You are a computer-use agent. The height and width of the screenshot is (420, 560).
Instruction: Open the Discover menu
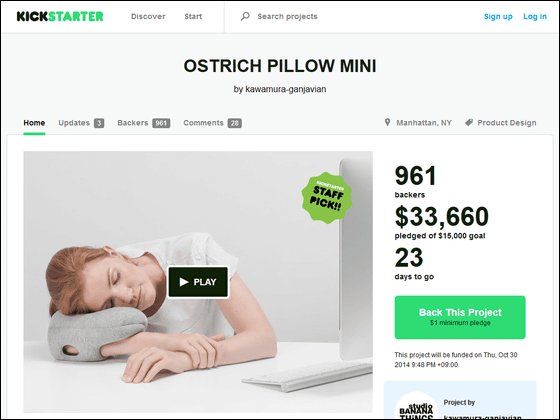[148, 16]
